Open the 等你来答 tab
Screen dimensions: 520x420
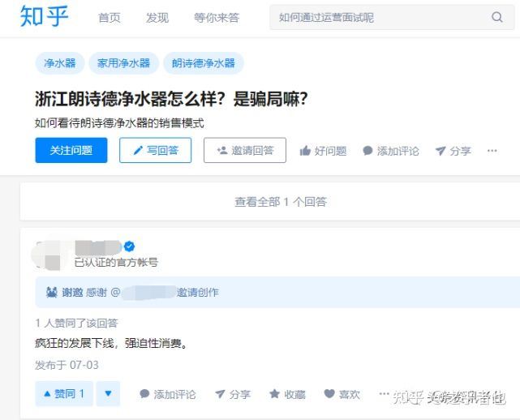point(217,18)
